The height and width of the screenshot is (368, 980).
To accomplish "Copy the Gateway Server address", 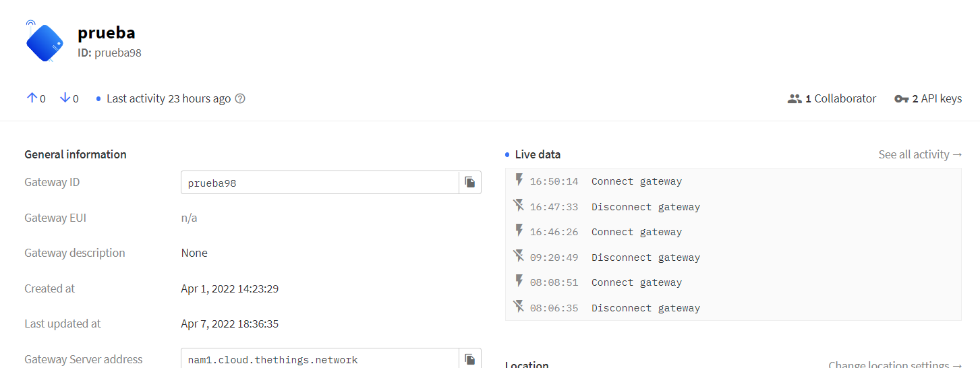I will [x=470, y=359].
